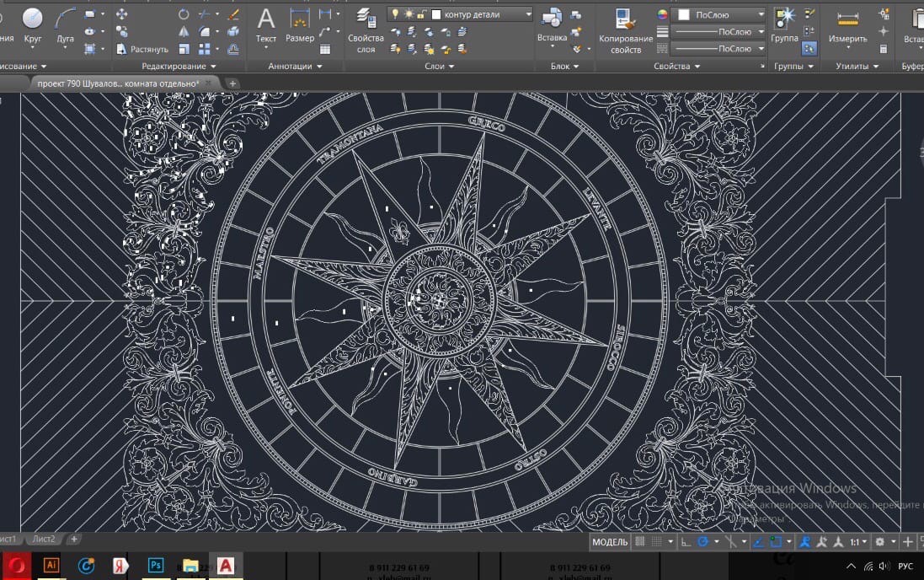The width and height of the screenshot is (924, 580).
Task: Click the Stretch (Растянуть) button
Action: (x=143, y=49)
